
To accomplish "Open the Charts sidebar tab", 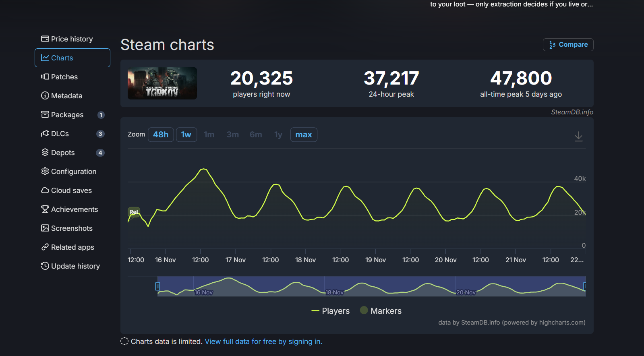I will [x=72, y=58].
